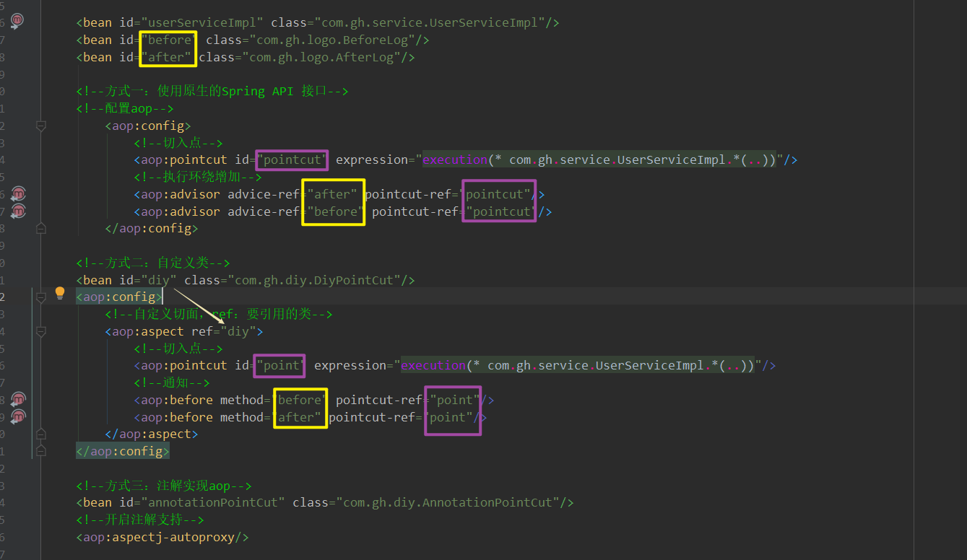Click "com.gh.logo.BeforeLog" class value
Viewport: 967px width, 560px height.
click(332, 40)
